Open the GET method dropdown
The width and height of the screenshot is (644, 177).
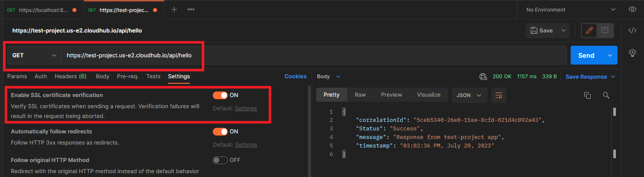point(34,56)
